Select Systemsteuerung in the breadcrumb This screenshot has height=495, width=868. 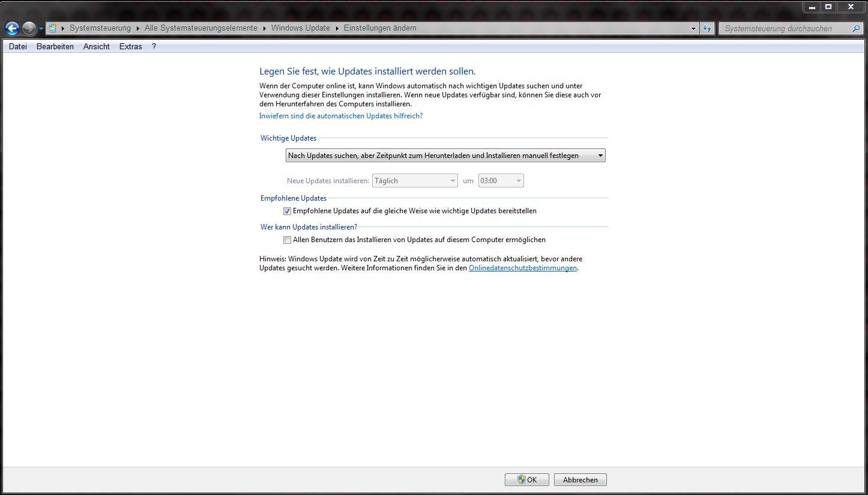(x=100, y=28)
